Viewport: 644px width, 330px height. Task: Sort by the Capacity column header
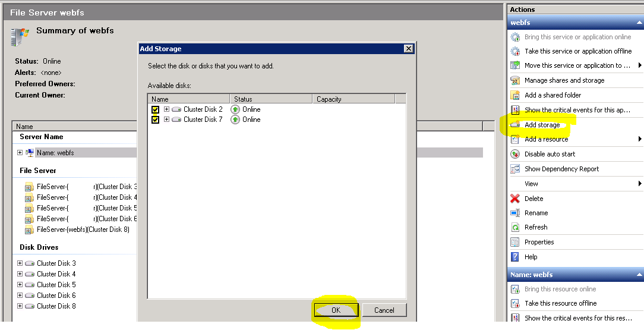coord(353,99)
